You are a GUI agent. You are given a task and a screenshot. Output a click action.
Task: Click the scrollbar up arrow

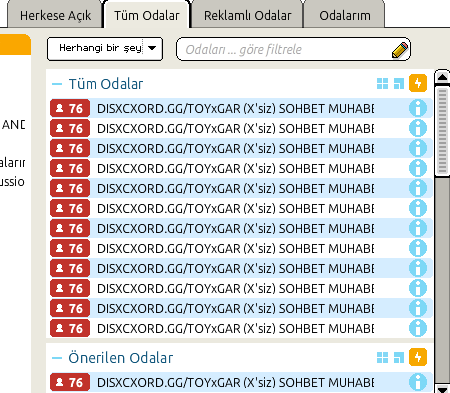pos(442,77)
